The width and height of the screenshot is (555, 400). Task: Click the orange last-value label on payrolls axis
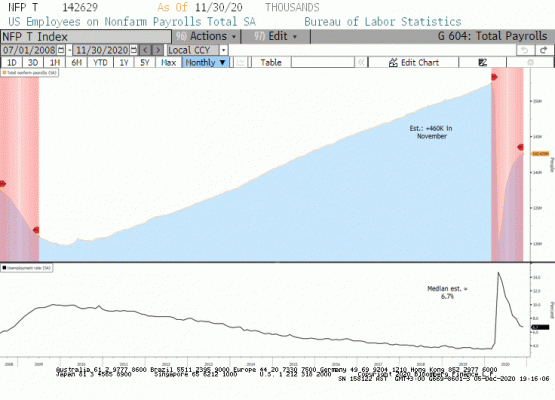click(540, 154)
